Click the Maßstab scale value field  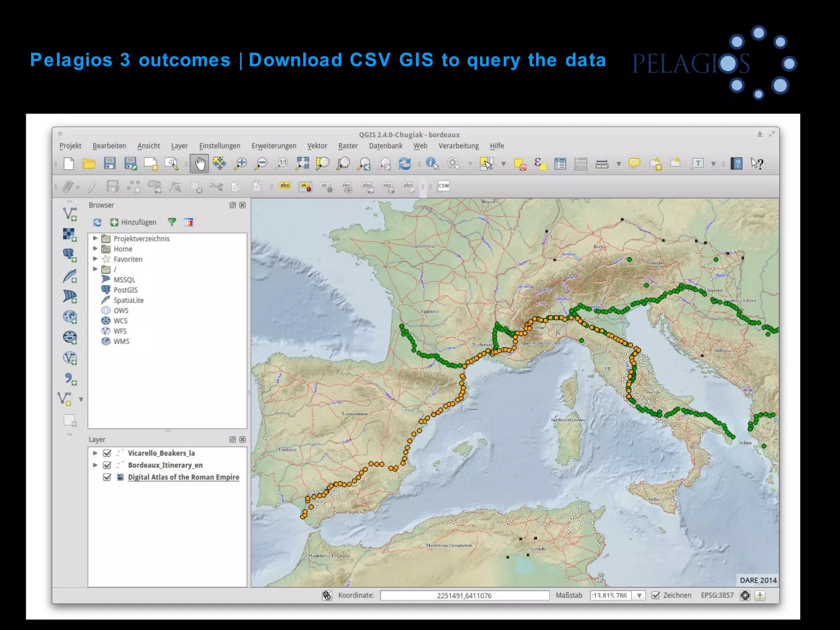point(611,596)
